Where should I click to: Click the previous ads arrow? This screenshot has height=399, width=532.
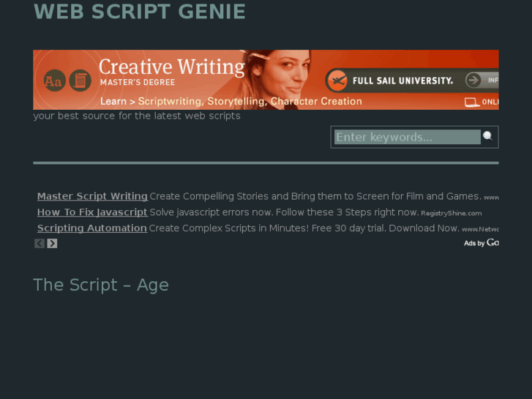40,243
